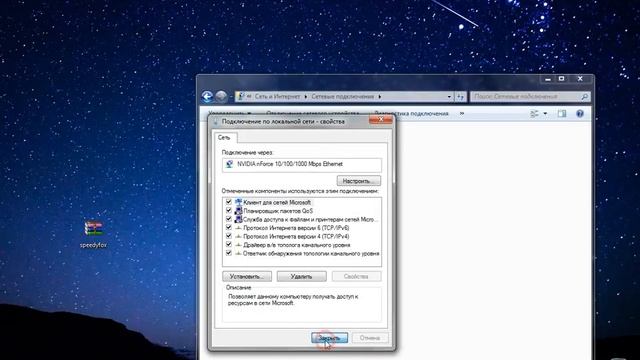Disable Протокол Интернета версии 6 (TCP/IPv6) checkbox
This screenshot has width=640, height=360.
click(x=229, y=228)
